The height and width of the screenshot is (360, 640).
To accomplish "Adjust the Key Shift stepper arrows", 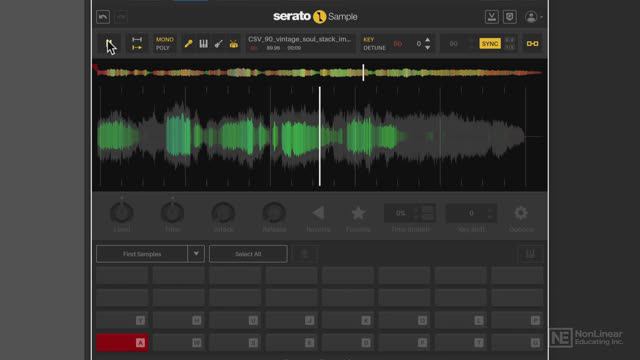I will tap(490, 213).
